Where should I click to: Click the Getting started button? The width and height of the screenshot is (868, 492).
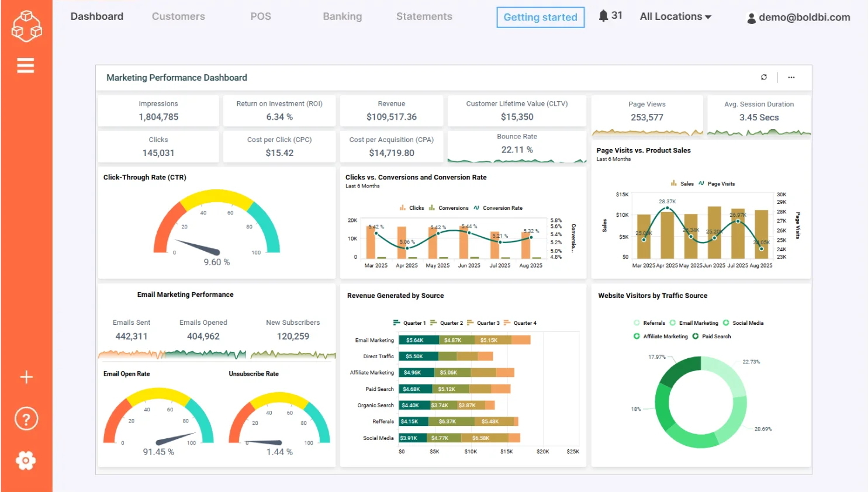(x=540, y=18)
